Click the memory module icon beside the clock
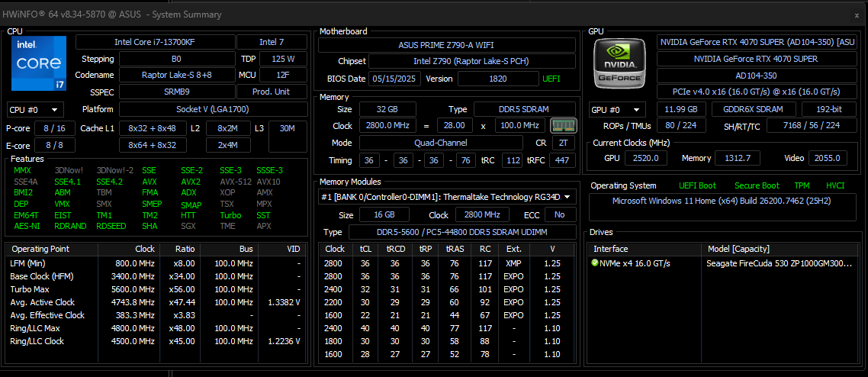This screenshot has height=377, width=868. point(564,126)
